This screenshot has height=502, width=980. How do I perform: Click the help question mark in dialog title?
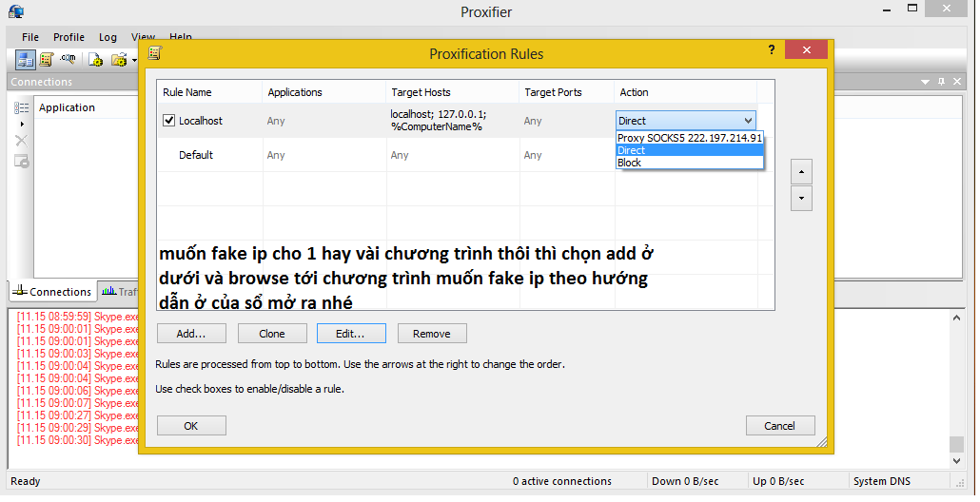click(x=772, y=50)
